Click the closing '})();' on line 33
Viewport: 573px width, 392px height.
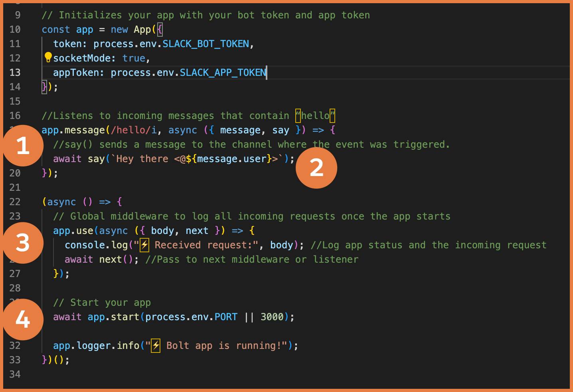(55, 360)
